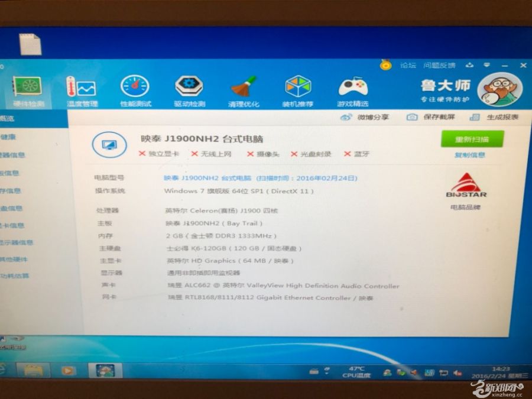Generate a report with 生成报表
The image size is (532, 399).
click(502, 117)
